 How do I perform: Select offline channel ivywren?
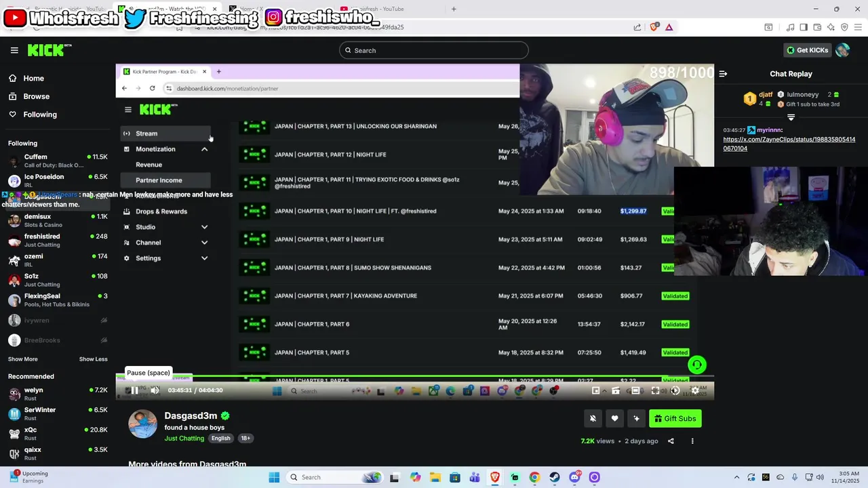click(57, 320)
